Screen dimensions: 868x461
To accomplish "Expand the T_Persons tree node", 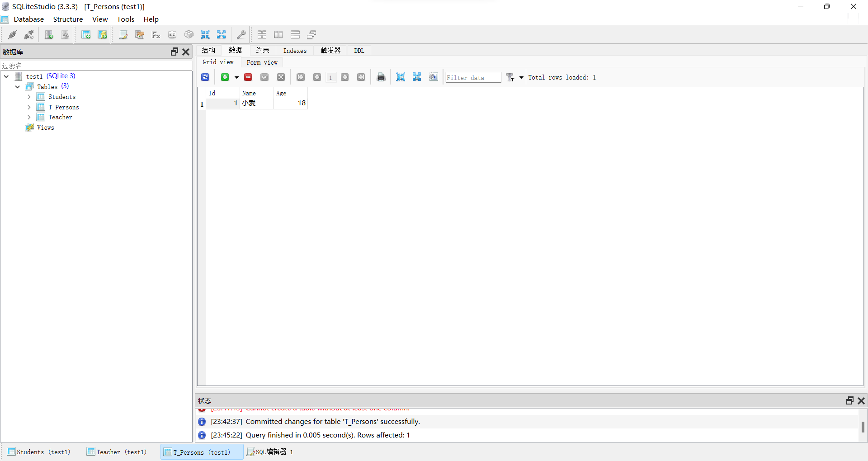I will (29, 107).
